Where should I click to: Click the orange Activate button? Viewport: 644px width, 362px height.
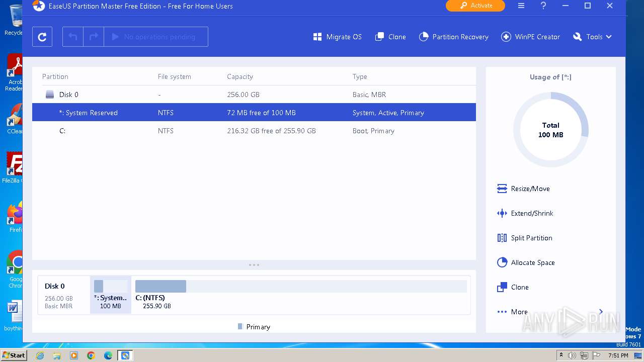pyautogui.click(x=475, y=6)
